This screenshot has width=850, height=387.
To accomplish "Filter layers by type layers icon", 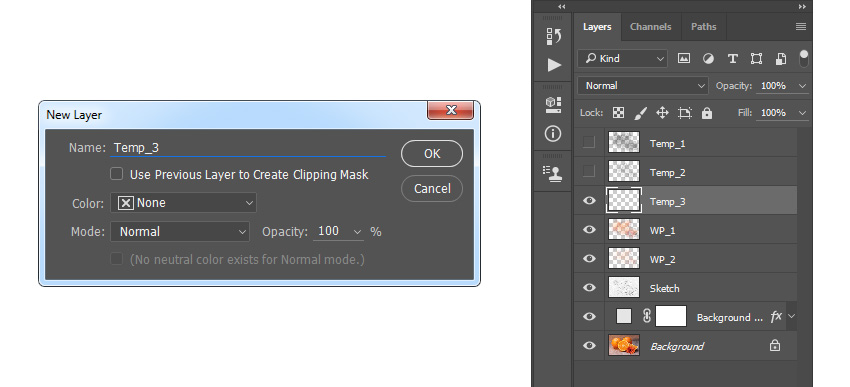I will coord(732,59).
